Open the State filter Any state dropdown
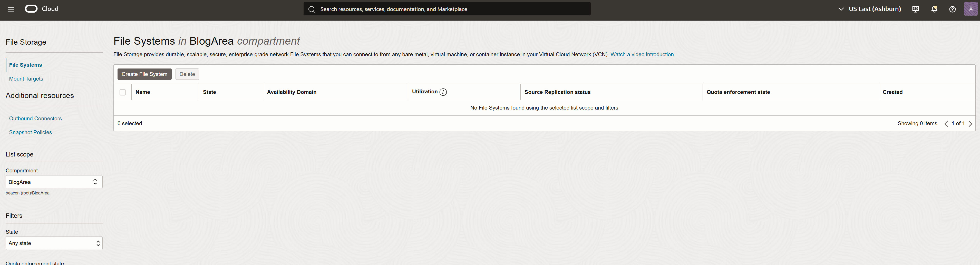The width and height of the screenshot is (980, 265). tap(54, 243)
